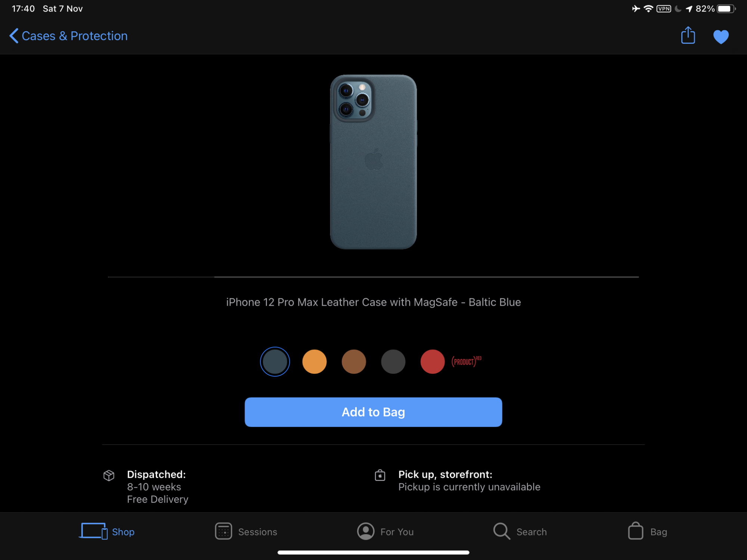View the Bag tab
The height and width of the screenshot is (560, 747).
point(648,531)
